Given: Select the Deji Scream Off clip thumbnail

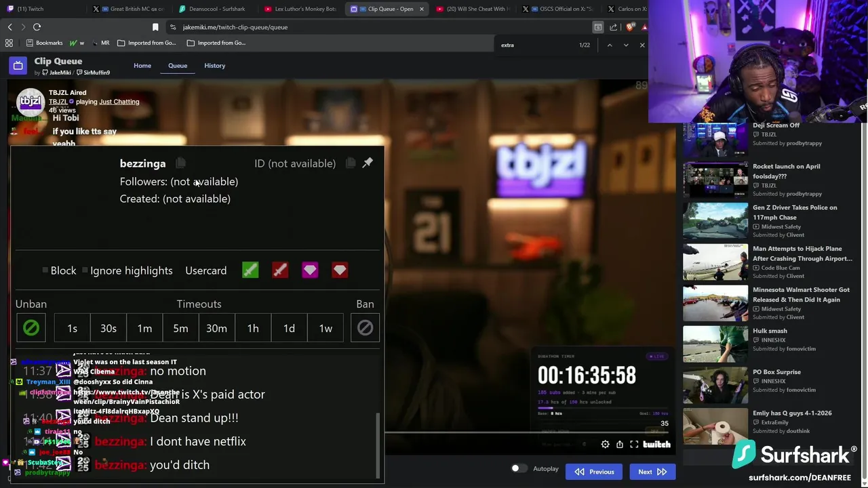Looking at the screenshot, I should pos(715,138).
